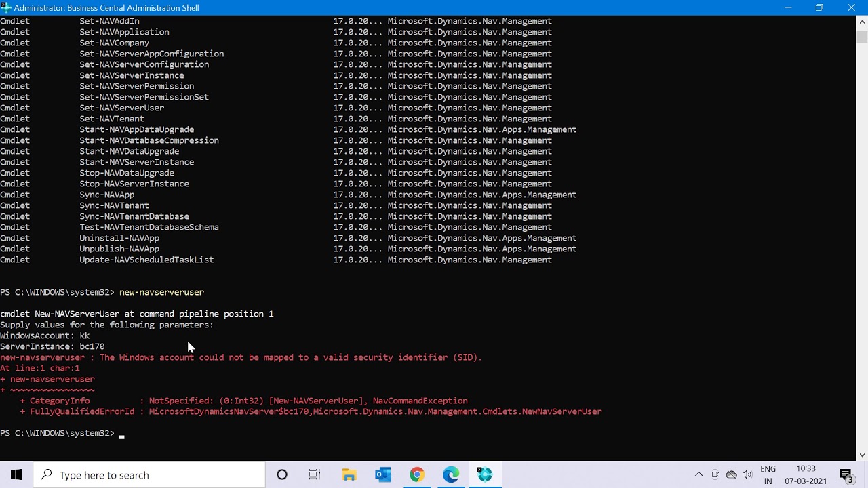
Task: Click the CategoryInfo error line
Action: (x=243, y=401)
